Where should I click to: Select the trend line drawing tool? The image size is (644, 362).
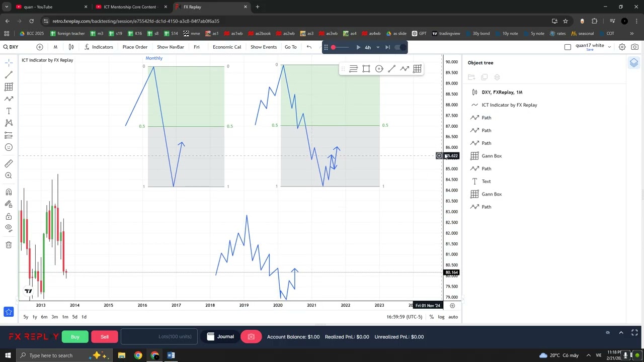[9, 75]
